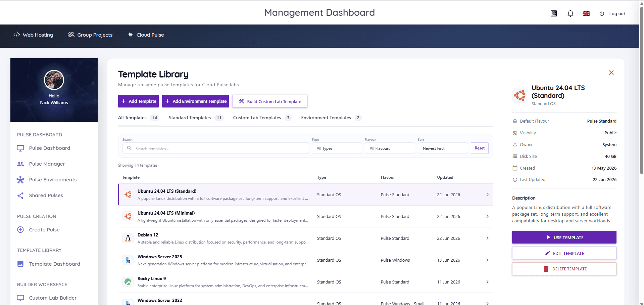Reset the template filters
This screenshot has height=305, width=644.
480,148
